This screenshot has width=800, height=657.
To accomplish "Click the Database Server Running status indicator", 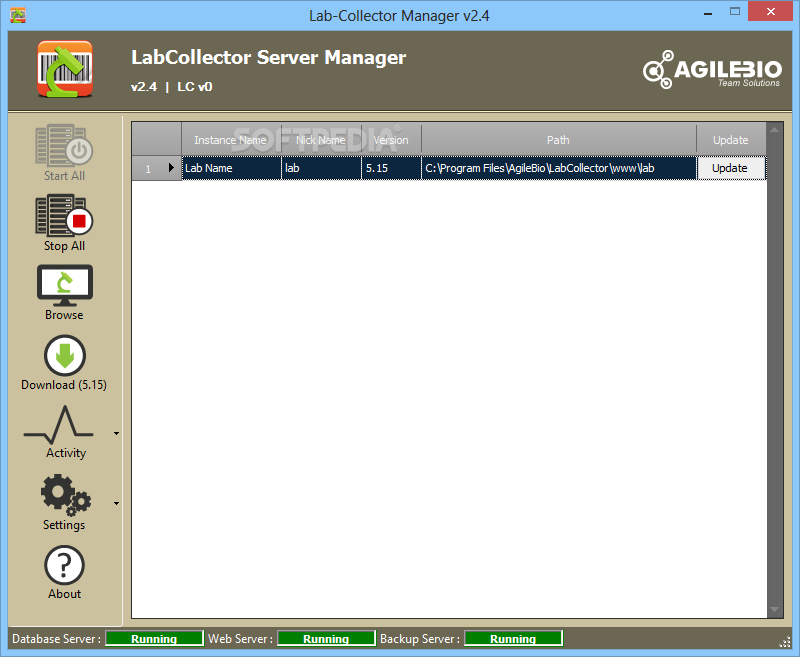I will pyautogui.click(x=154, y=639).
